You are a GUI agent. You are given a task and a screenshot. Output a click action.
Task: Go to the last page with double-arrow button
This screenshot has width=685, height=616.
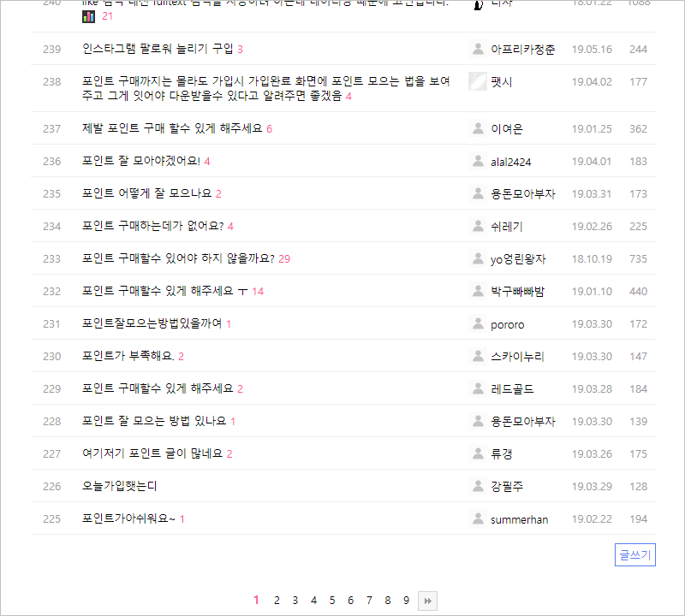(427, 601)
